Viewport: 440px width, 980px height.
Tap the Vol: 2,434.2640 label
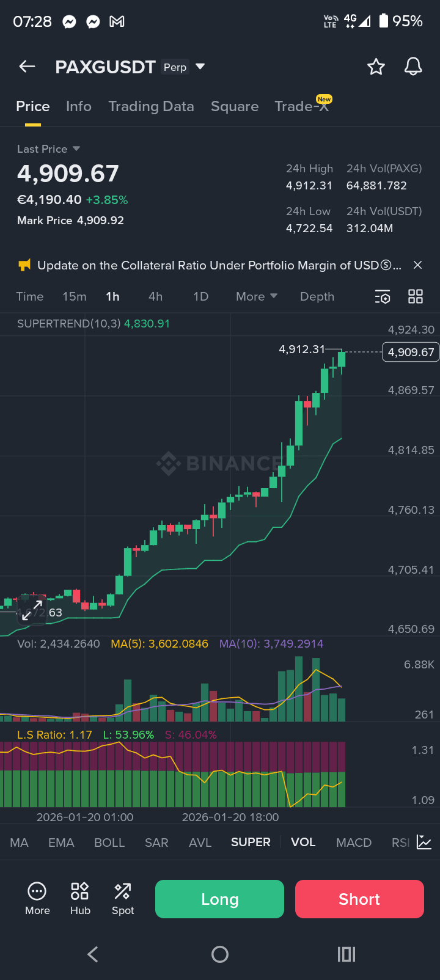pos(59,643)
